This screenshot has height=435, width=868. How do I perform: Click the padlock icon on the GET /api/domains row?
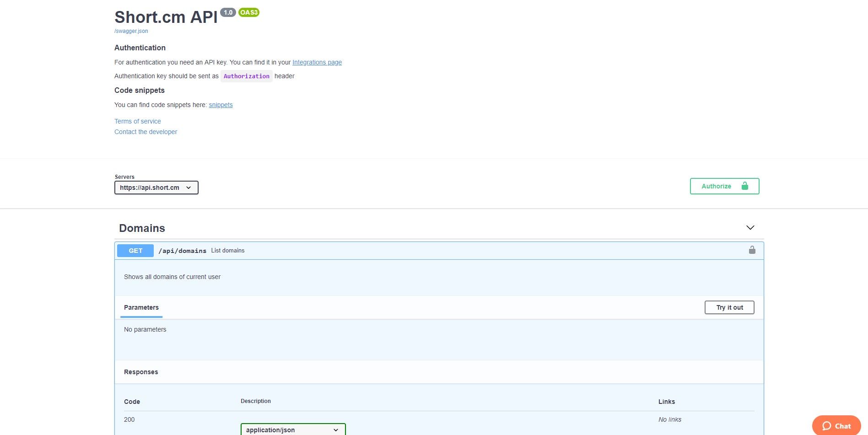[x=752, y=250]
